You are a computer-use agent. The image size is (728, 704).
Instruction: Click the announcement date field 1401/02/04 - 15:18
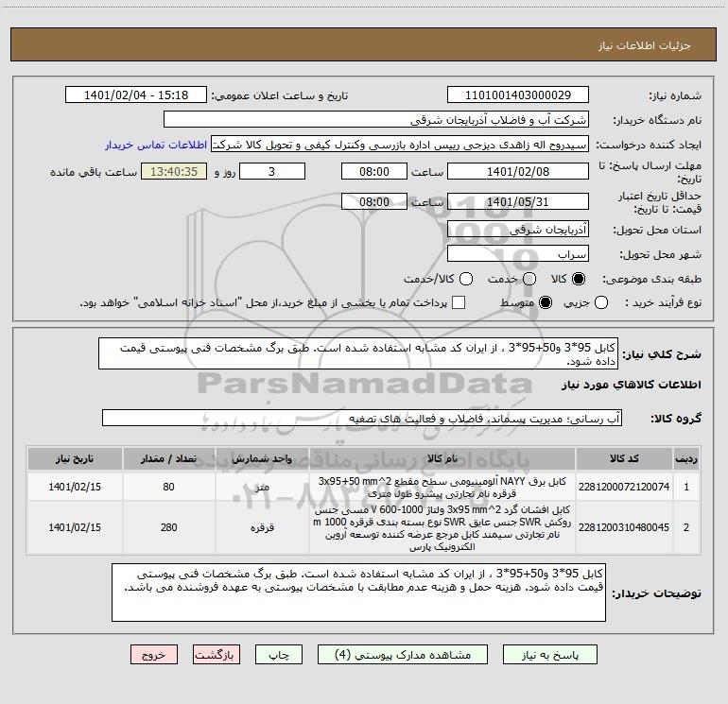(135, 95)
